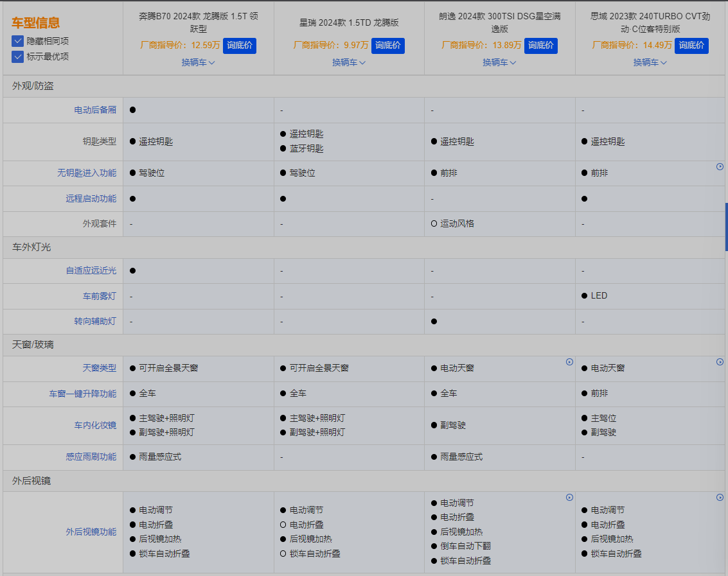The height and width of the screenshot is (576, 728).
Task: Open video icon in 天窗类型 row, 思域 column
Action: (x=720, y=362)
